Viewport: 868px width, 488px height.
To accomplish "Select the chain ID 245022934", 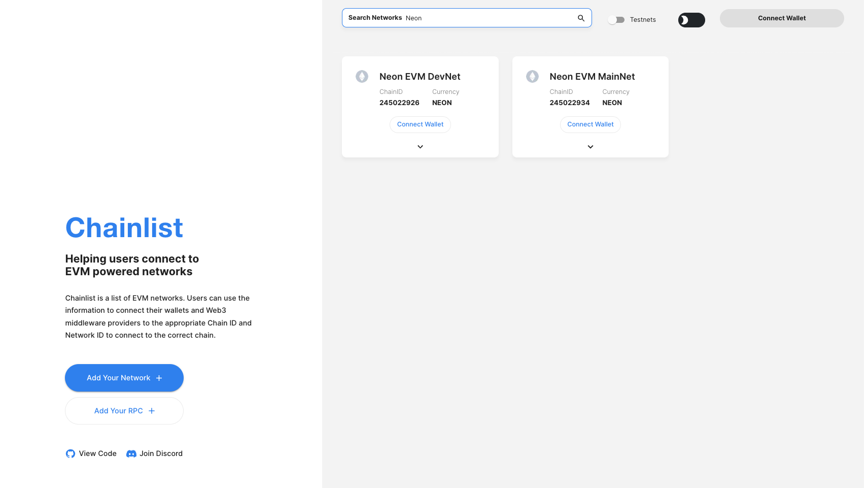I will click(x=570, y=103).
